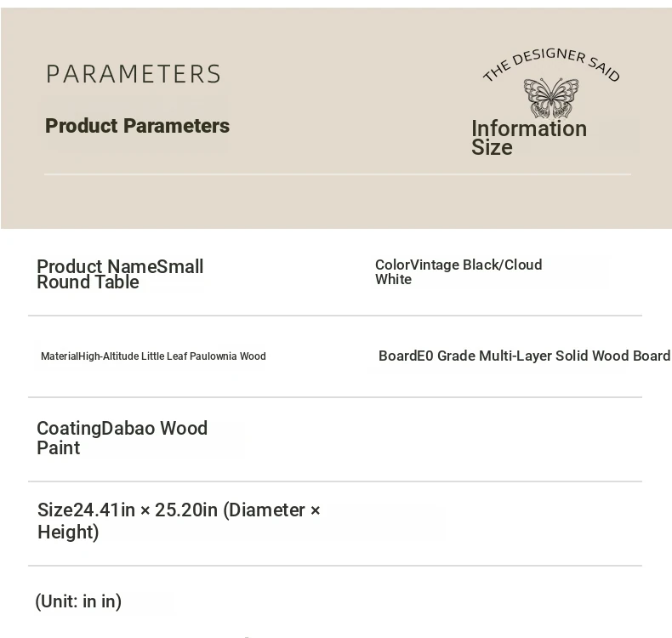This screenshot has height=638, width=672.
Task: Click the "Product Parameters" subtitle
Action: 137,126
